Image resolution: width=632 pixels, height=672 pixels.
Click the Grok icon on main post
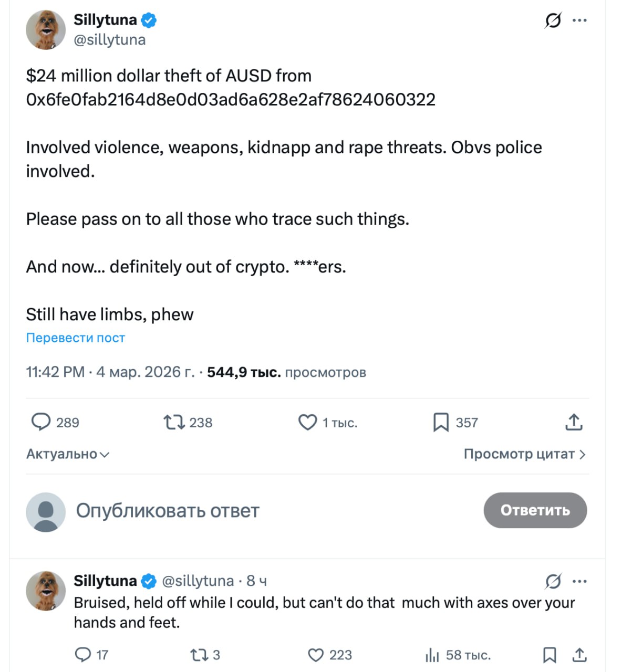pos(553,20)
